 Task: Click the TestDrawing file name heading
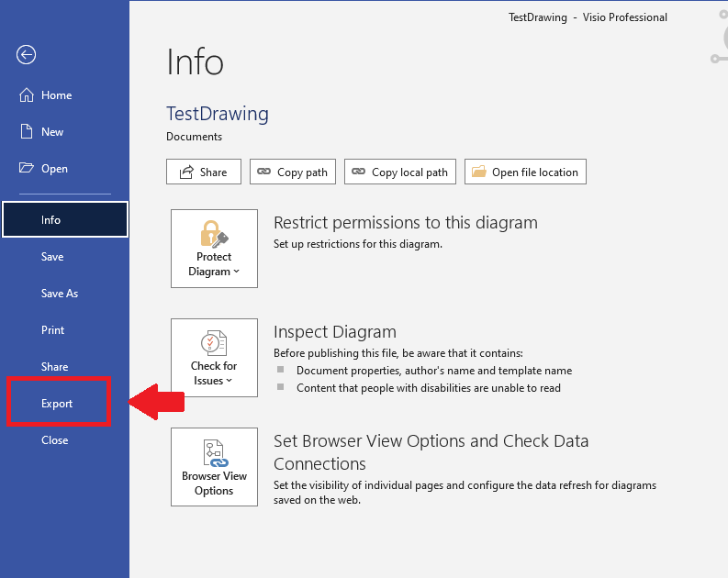tap(218, 114)
